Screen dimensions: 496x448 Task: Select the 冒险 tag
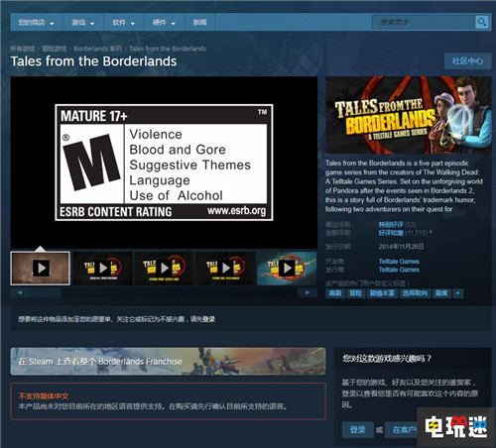[x=355, y=293]
